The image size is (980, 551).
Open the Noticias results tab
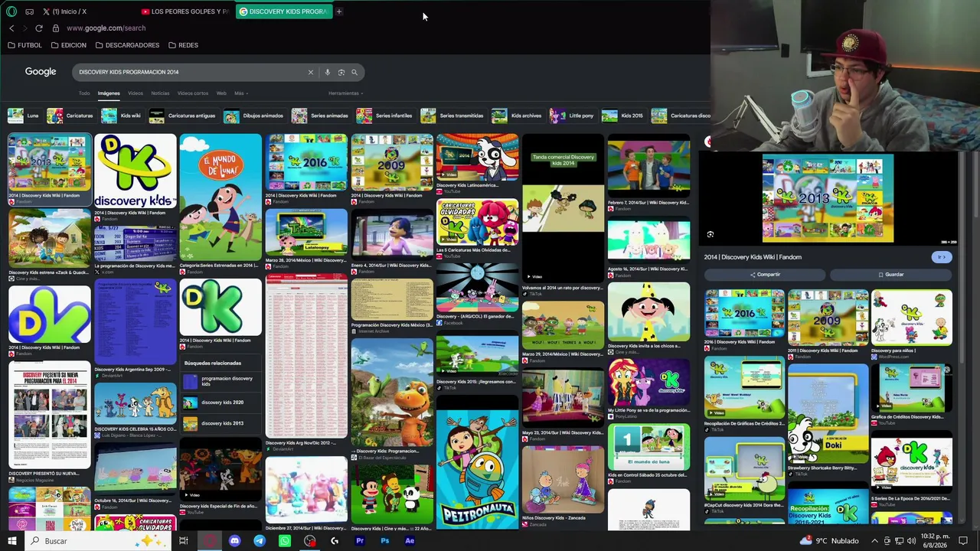click(160, 93)
